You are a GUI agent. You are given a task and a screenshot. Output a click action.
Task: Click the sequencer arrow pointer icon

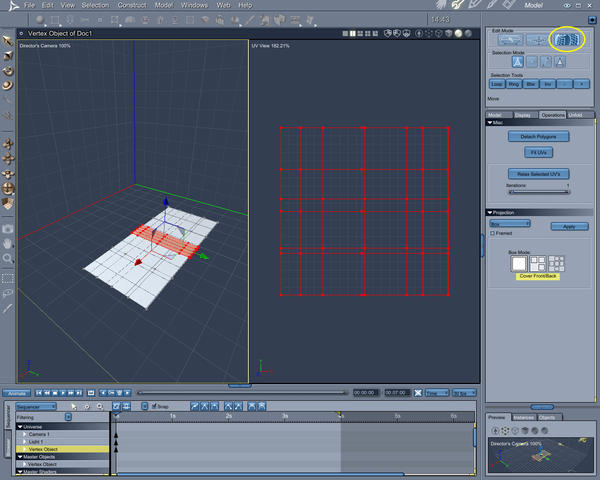[74, 406]
